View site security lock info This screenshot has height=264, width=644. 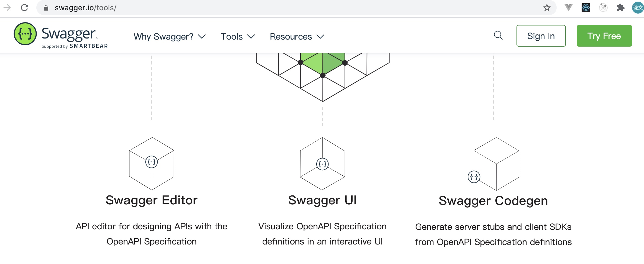[46, 8]
